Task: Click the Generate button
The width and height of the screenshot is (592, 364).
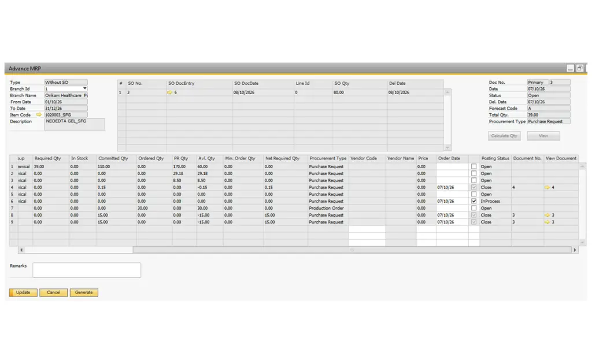Action: click(84, 292)
